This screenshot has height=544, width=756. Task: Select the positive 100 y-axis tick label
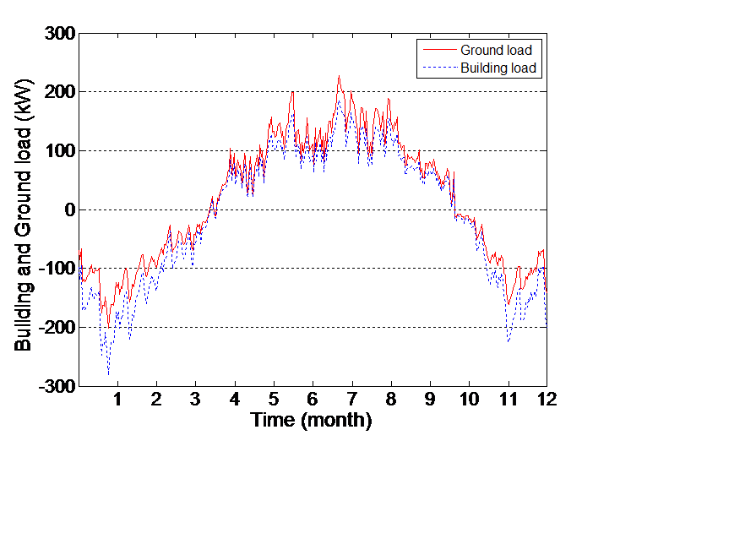pos(60,151)
